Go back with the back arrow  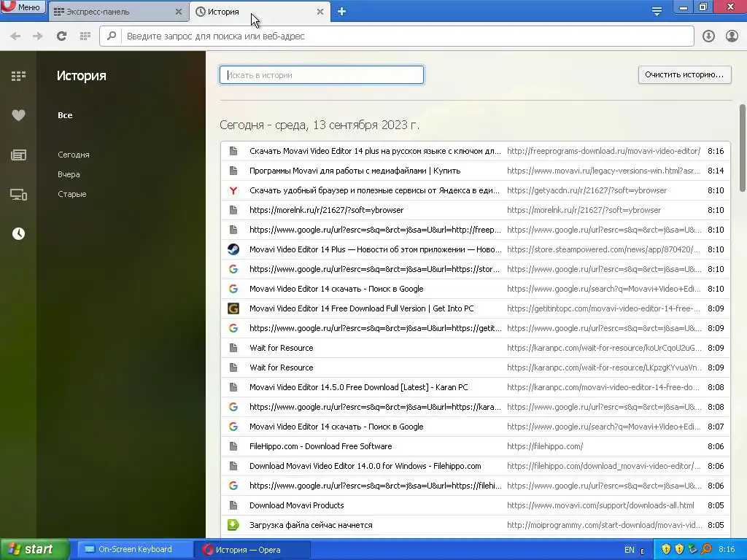[15, 36]
